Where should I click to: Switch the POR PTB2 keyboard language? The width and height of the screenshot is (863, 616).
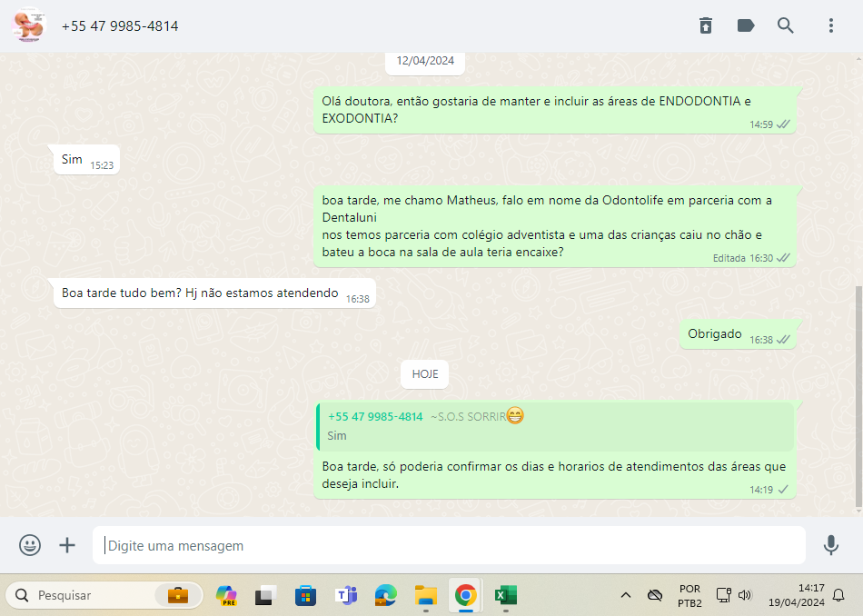tap(689, 595)
